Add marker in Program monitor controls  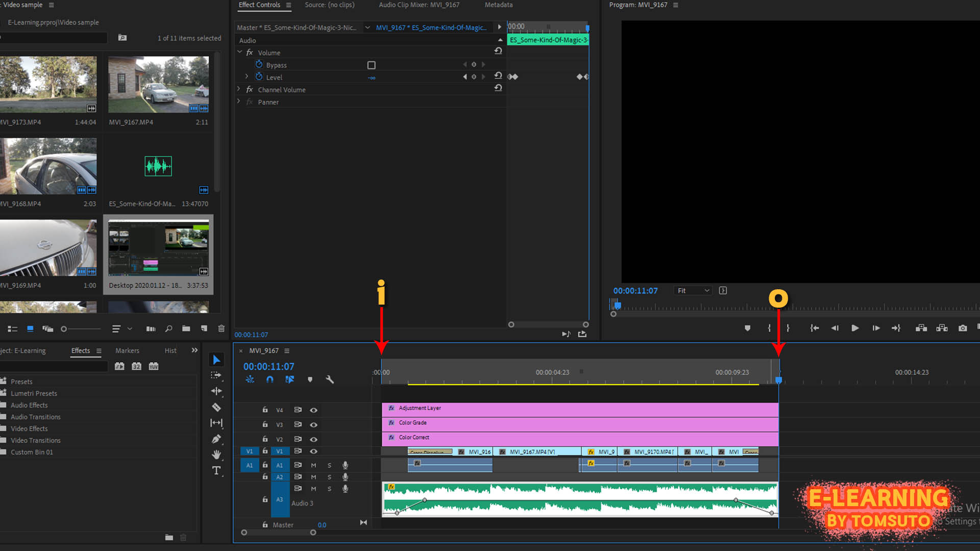tap(747, 328)
